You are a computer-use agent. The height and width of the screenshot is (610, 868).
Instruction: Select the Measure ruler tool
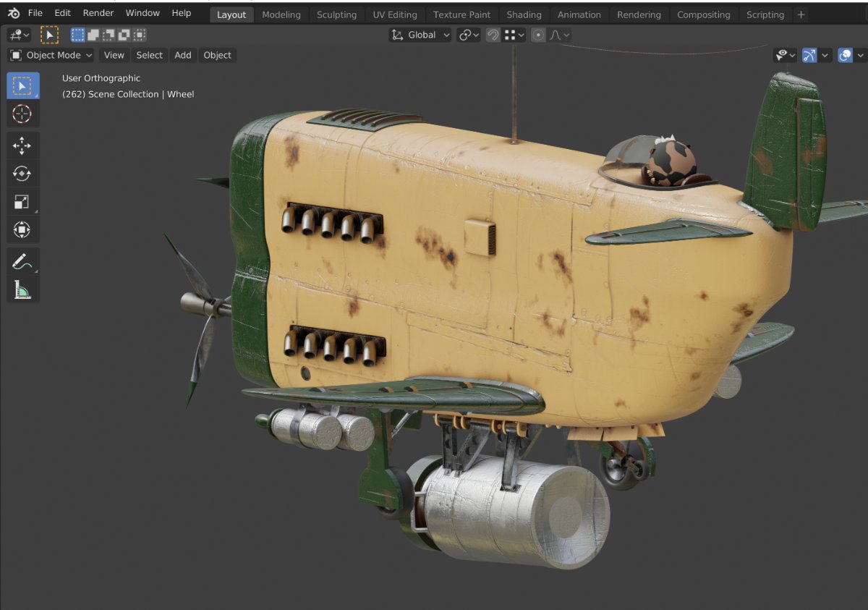point(22,289)
